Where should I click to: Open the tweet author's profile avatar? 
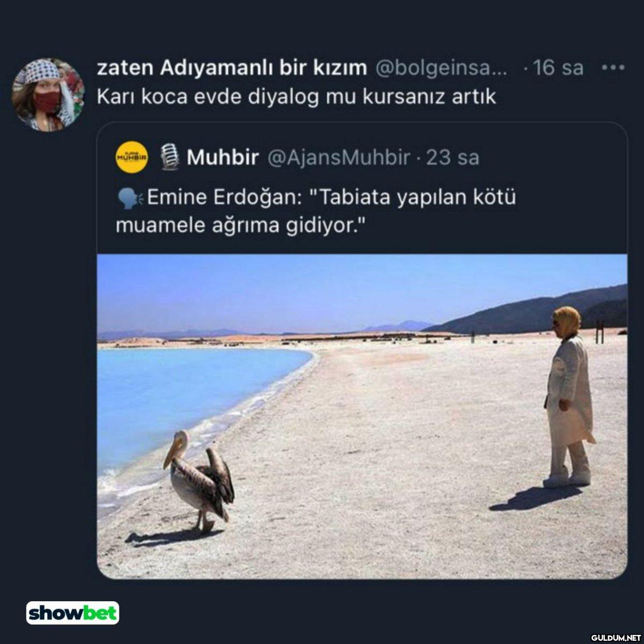48,96
